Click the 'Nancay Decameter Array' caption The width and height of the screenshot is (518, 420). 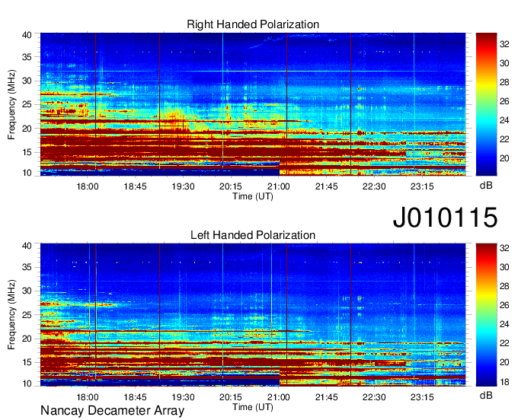click(112, 411)
